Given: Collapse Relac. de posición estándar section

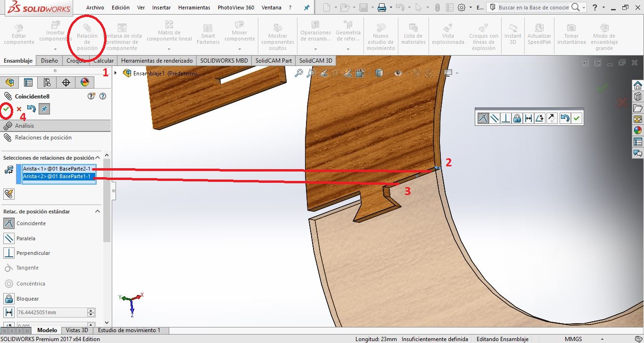Looking at the screenshot, I should pyautogui.click(x=98, y=212).
